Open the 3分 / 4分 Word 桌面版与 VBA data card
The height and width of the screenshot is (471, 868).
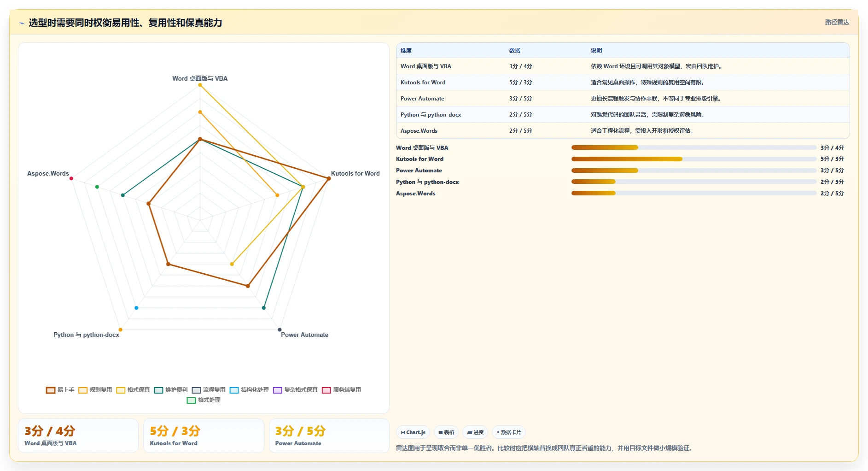78,436
